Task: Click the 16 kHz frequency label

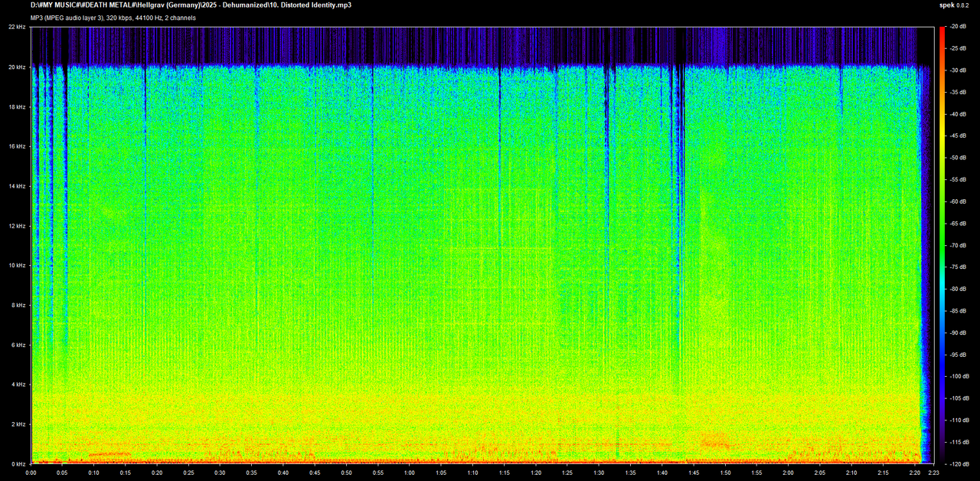Action: pyautogui.click(x=17, y=146)
